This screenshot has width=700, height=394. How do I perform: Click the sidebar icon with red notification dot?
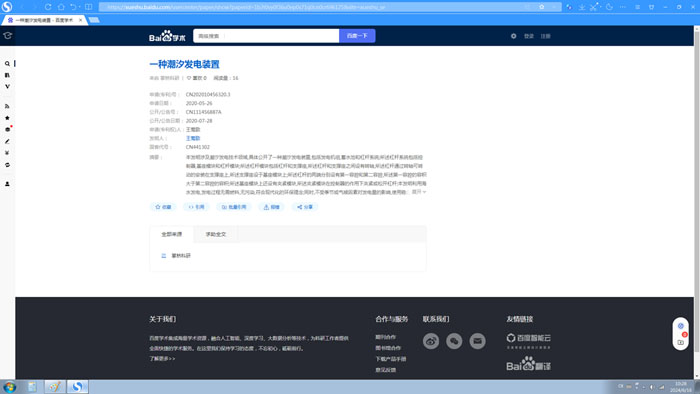tap(8, 129)
